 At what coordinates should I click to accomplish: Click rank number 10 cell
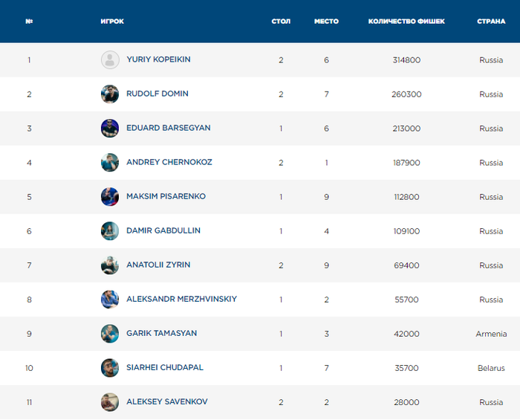pos(29,368)
